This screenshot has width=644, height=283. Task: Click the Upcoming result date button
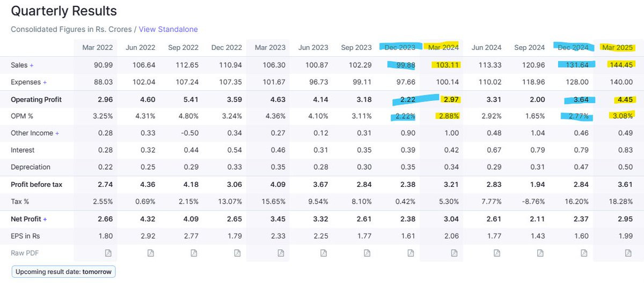pos(63,272)
